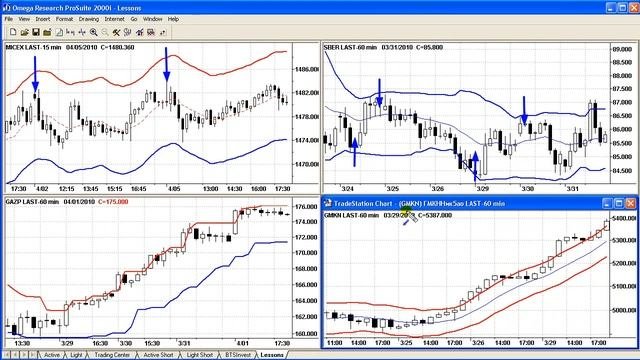
Task: Click the 176.000 price label on GAZP axis
Action: tap(307, 207)
